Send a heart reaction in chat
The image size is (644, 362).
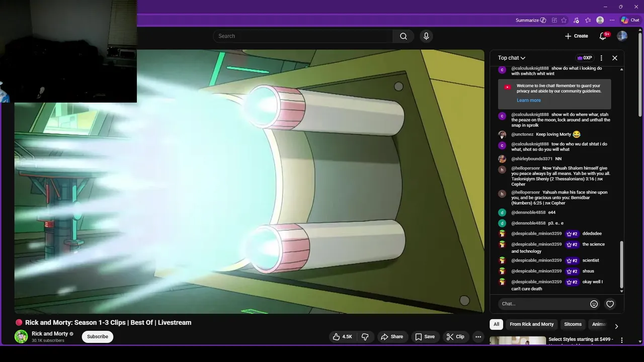[x=610, y=304]
